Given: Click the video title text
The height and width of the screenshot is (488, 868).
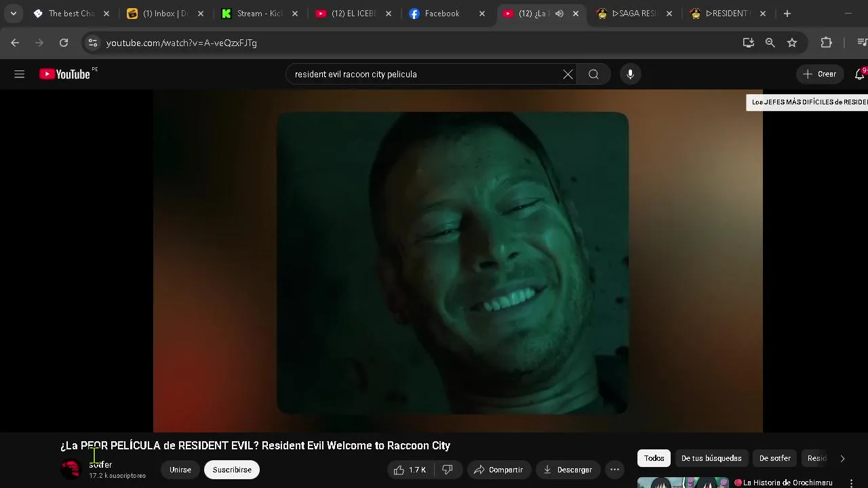Looking at the screenshot, I should pyautogui.click(x=255, y=445).
